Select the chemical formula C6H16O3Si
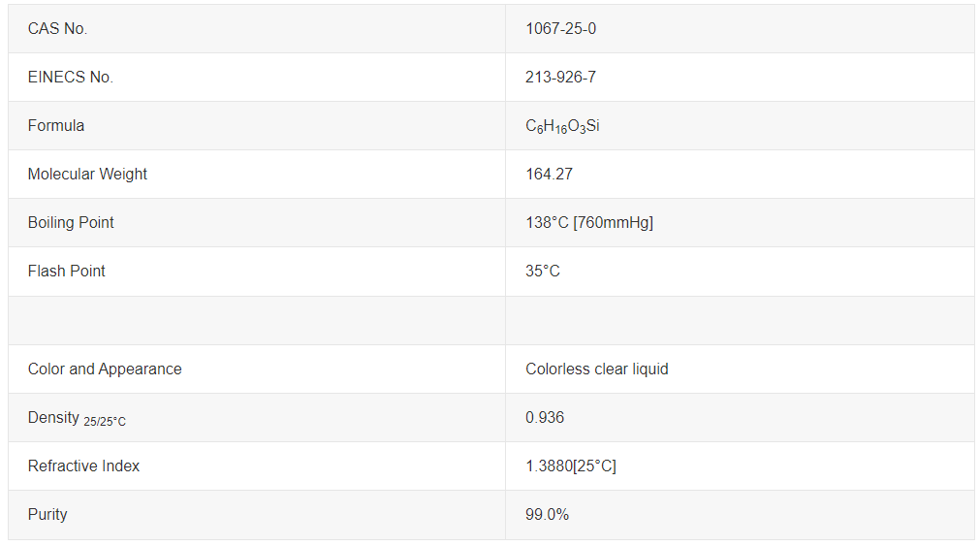The image size is (980, 546). (x=562, y=127)
